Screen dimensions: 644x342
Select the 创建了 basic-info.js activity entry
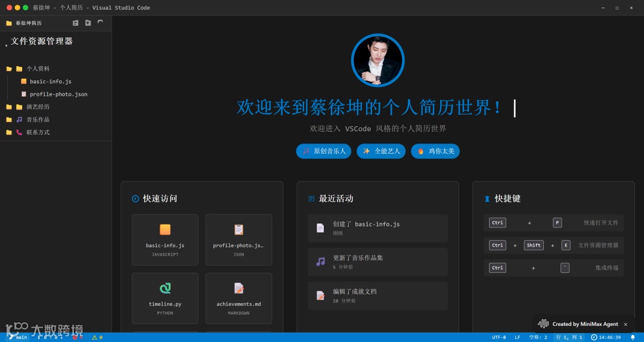(378, 228)
